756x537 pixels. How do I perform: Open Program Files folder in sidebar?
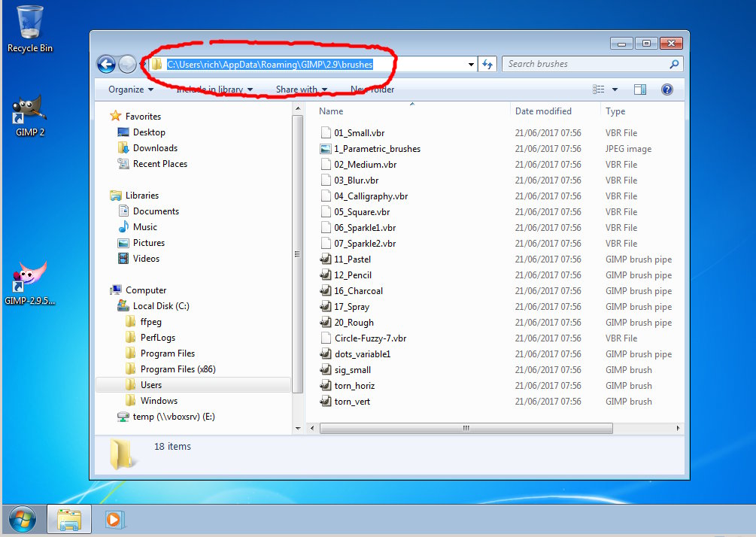[167, 353]
